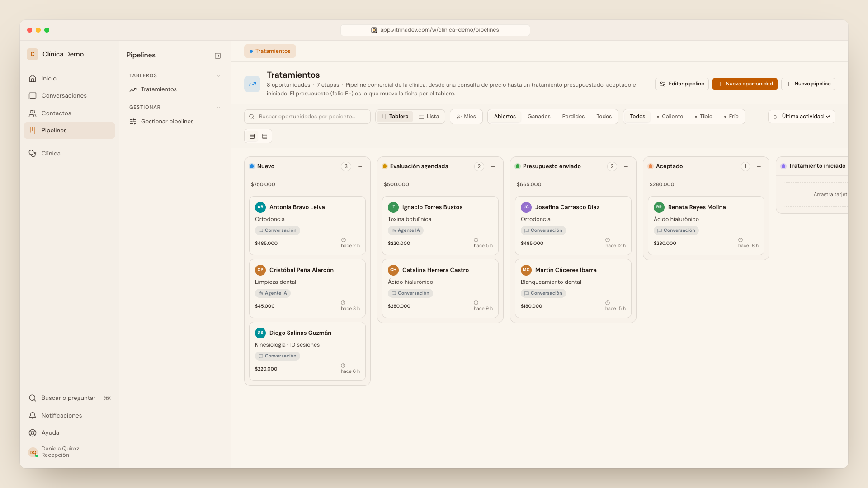Viewport: 868px width, 488px height.
Task: Focus the Buscar oportunidades search field
Action: (x=307, y=117)
